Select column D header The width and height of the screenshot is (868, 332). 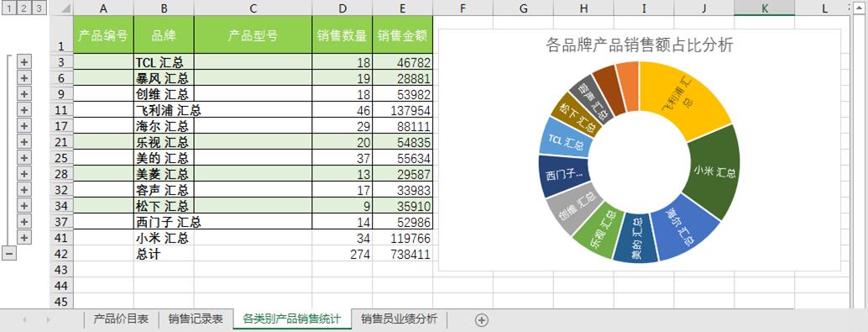tap(342, 8)
